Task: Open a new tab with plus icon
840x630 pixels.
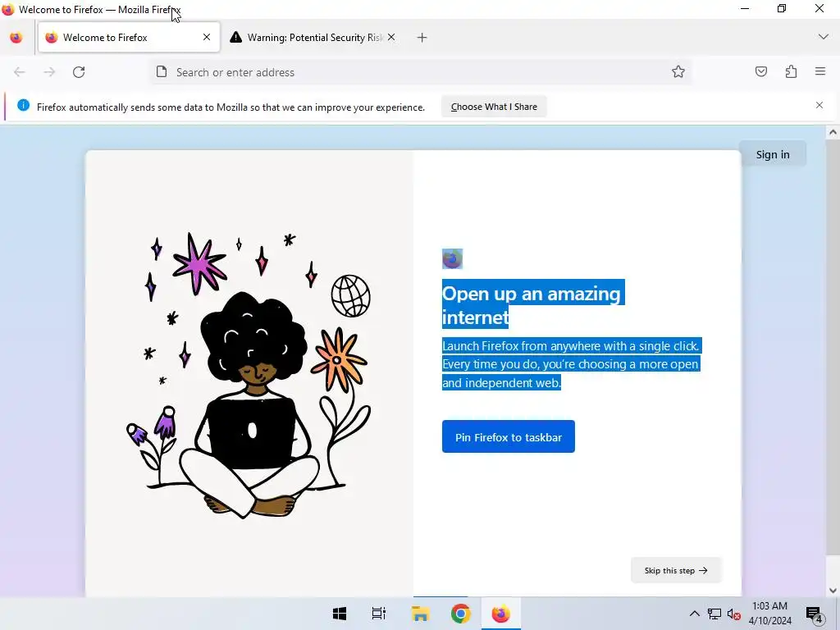Action: (x=422, y=38)
